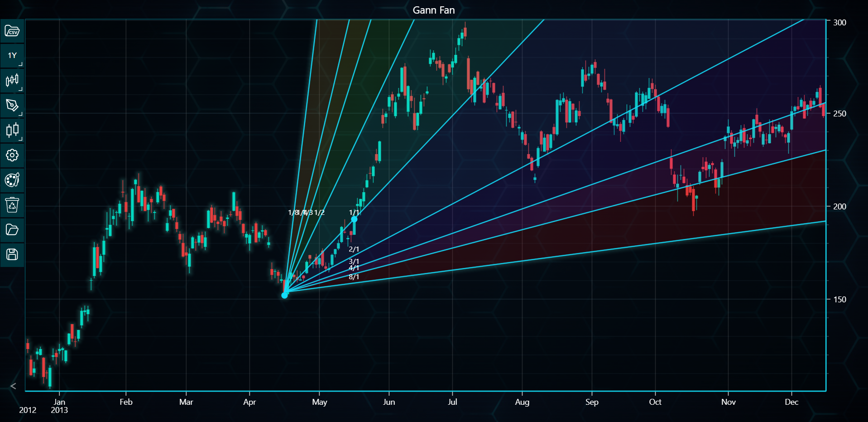Open the 1Y time range selector
Image resolution: width=868 pixels, height=422 pixels.
click(x=12, y=56)
